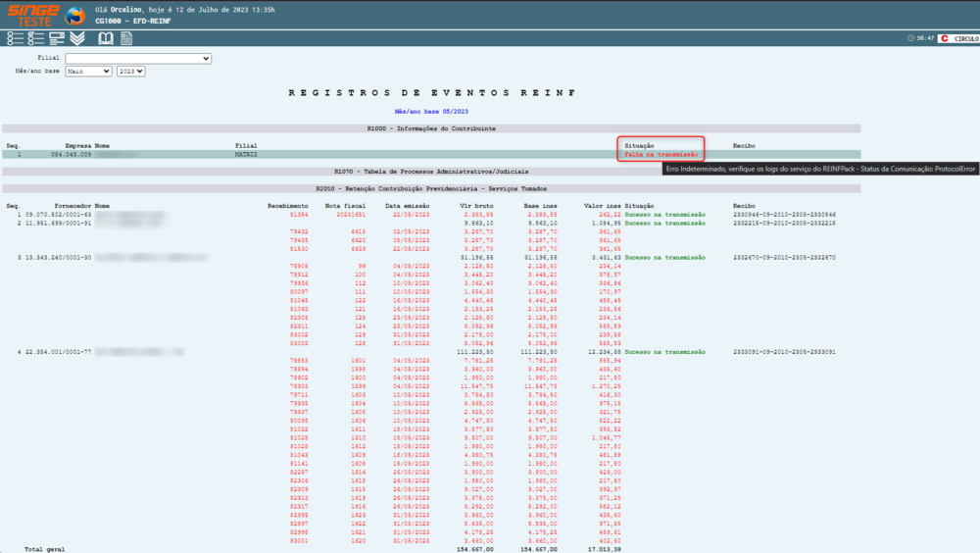Select the R2010 Retenção Contribuição Previdenciária header
This screenshot has width=980, height=553.
click(x=430, y=188)
